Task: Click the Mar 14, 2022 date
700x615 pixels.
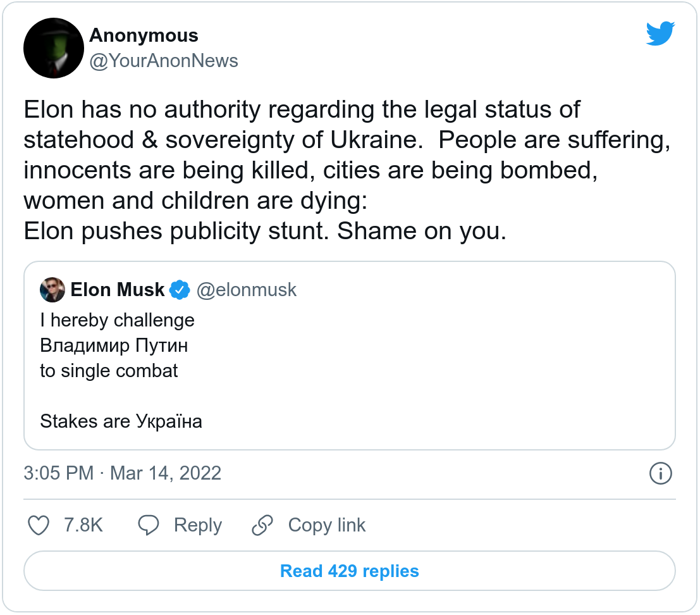Action: point(166,473)
